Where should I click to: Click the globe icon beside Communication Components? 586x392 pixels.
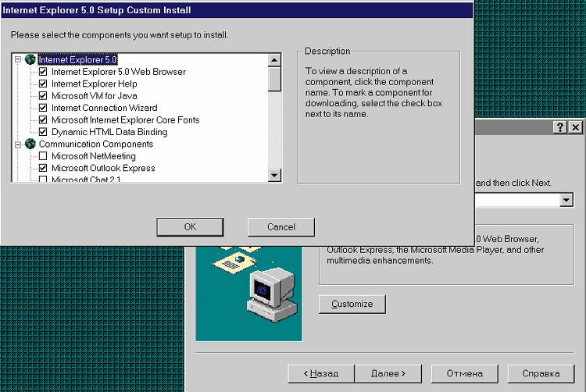pos(30,144)
